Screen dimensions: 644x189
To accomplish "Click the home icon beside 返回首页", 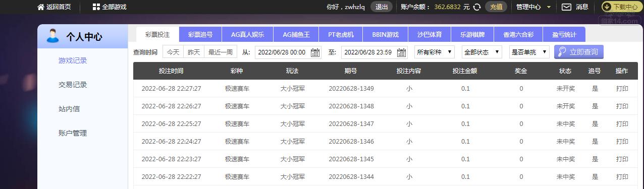I will pos(40,7).
